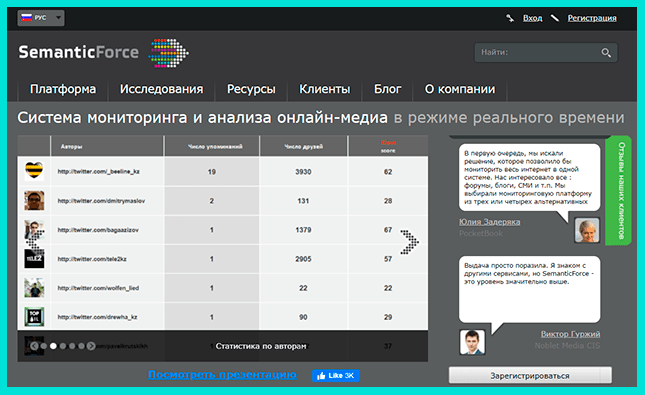Select the first gray pagination dot

click(x=44, y=346)
